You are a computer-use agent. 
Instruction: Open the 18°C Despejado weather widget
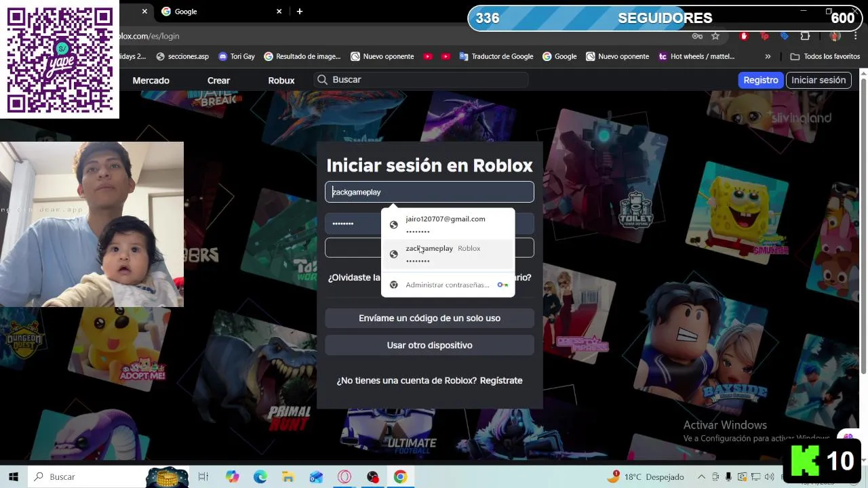click(646, 476)
